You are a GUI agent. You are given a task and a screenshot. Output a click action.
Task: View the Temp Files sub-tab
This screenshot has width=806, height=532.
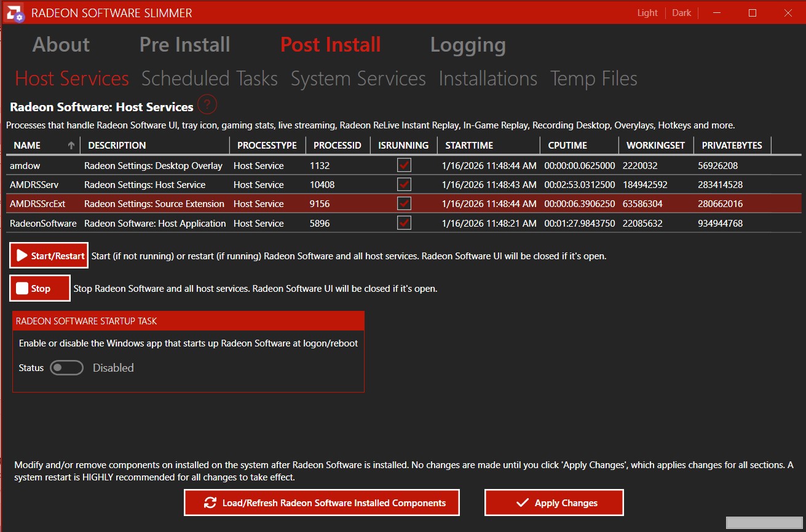pos(594,79)
